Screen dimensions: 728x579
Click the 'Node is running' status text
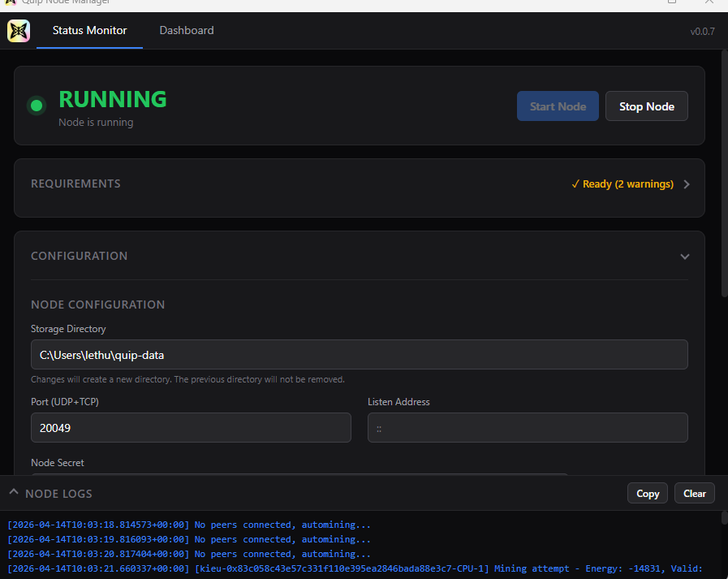point(96,122)
